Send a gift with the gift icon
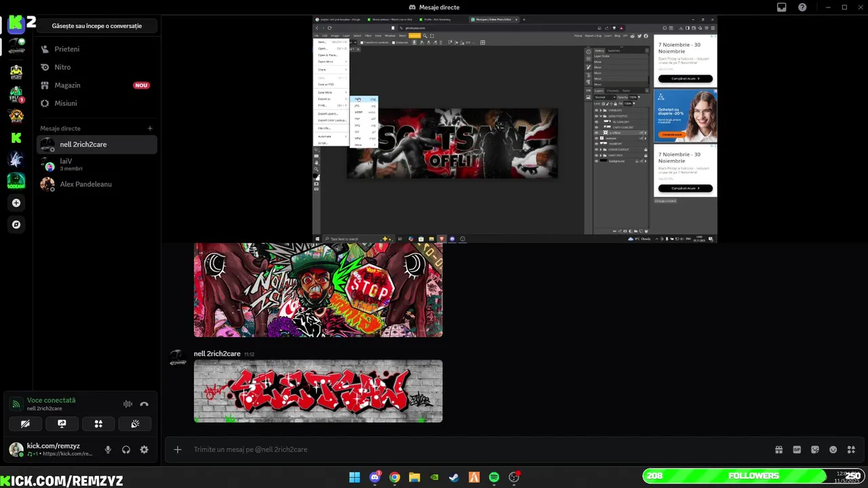 [x=778, y=449]
